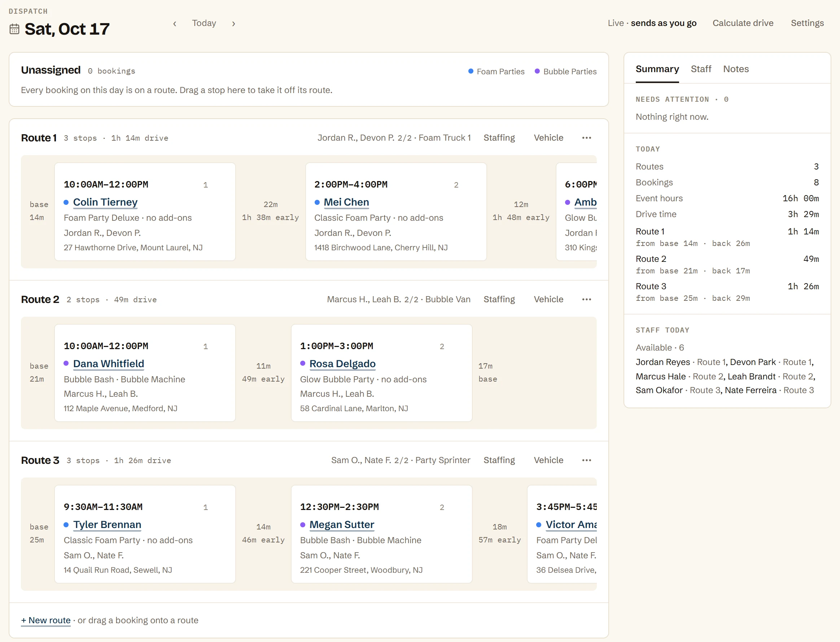The height and width of the screenshot is (642, 840).
Task: Click Route 3 summary row in sidebar
Action: click(x=727, y=292)
